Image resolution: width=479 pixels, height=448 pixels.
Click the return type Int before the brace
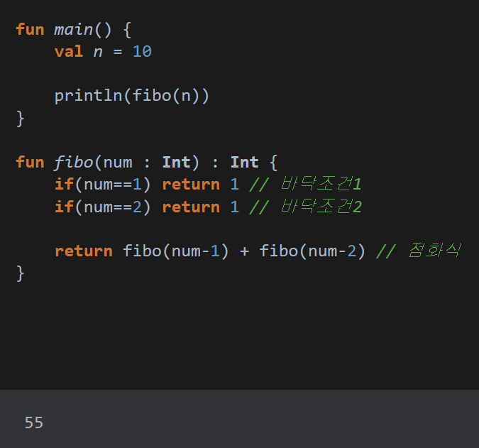tap(245, 163)
